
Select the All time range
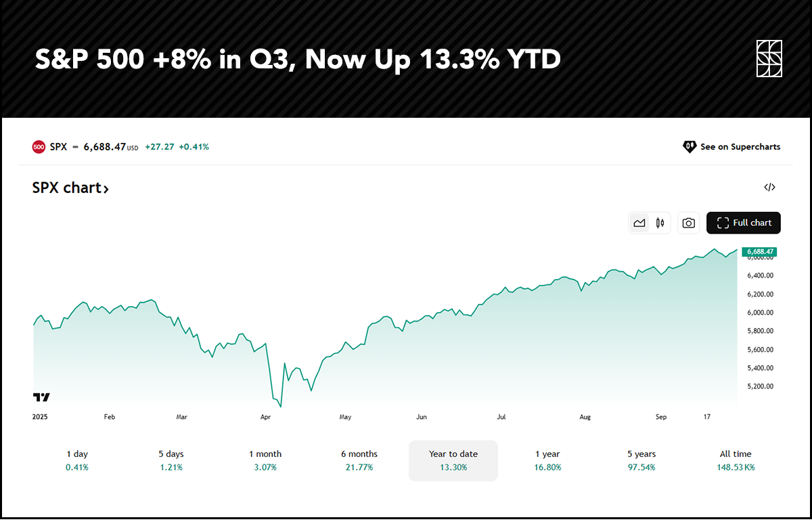click(x=736, y=460)
